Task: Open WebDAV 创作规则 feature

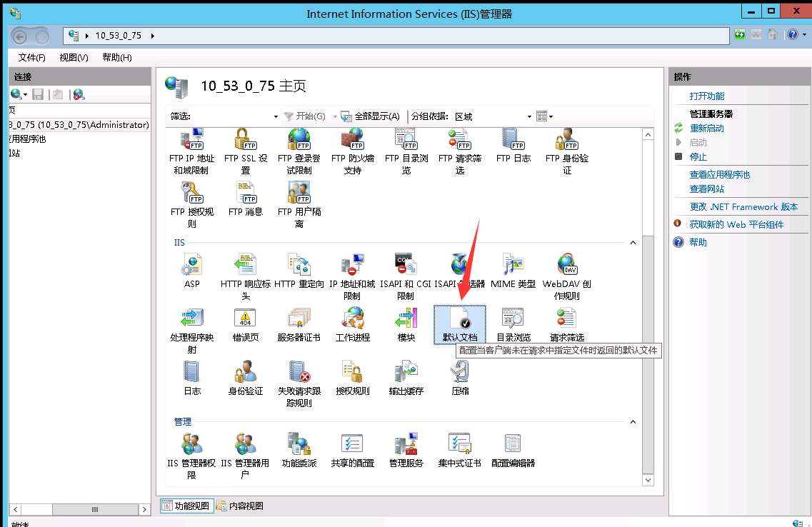Action: pyautogui.click(x=566, y=270)
